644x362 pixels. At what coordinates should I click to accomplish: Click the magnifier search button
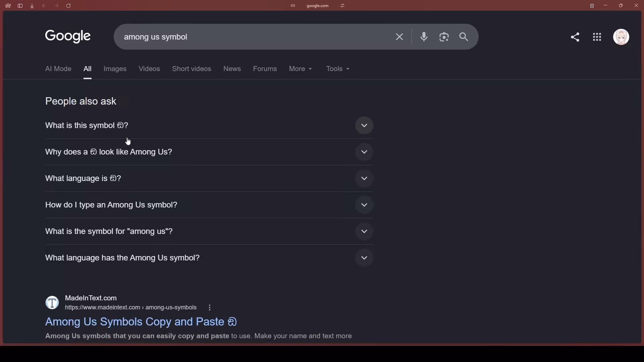point(464,37)
